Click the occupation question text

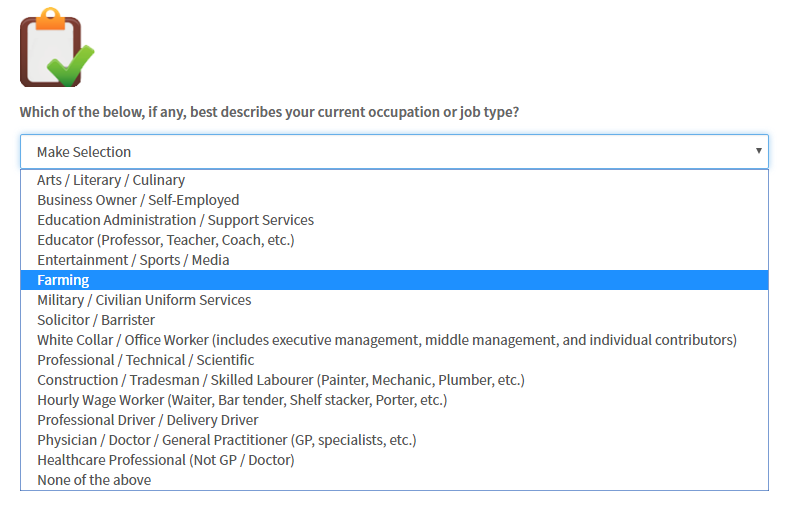click(269, 112)
